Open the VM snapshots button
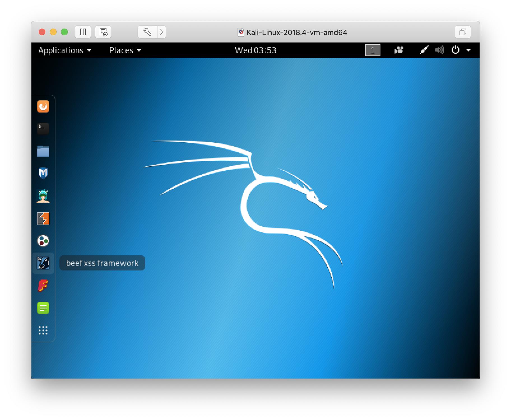The image size is (511, 420). pyautogui.click(x=103, y=32)
